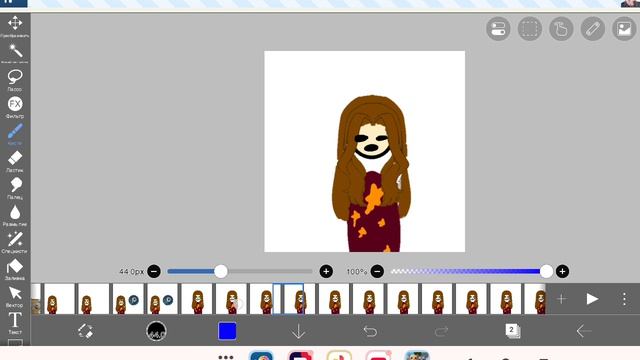Open the layers panel showing 2

tap(513, 331)
